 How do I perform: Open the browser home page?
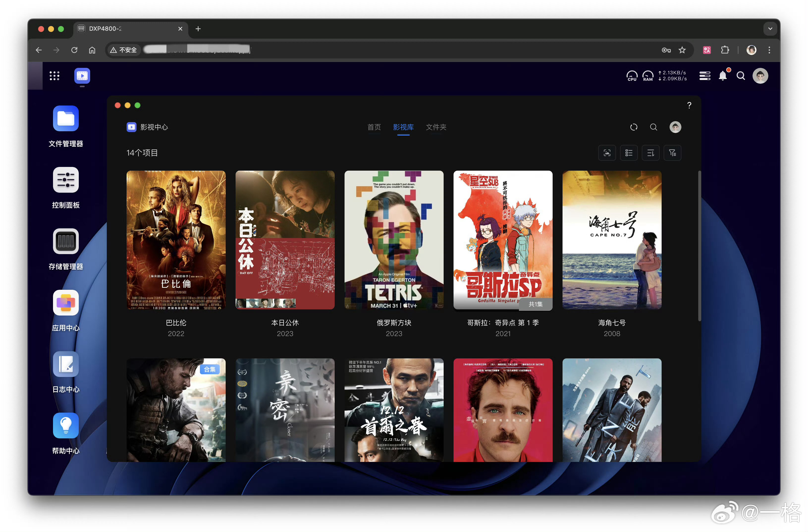coord(92,50)
